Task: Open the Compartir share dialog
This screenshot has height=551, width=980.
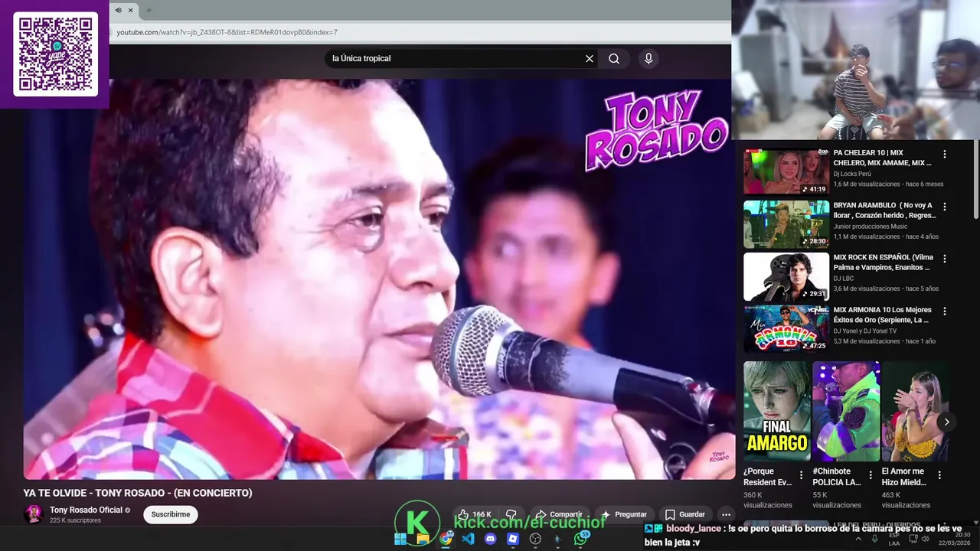Action: [x=559, y=514]
